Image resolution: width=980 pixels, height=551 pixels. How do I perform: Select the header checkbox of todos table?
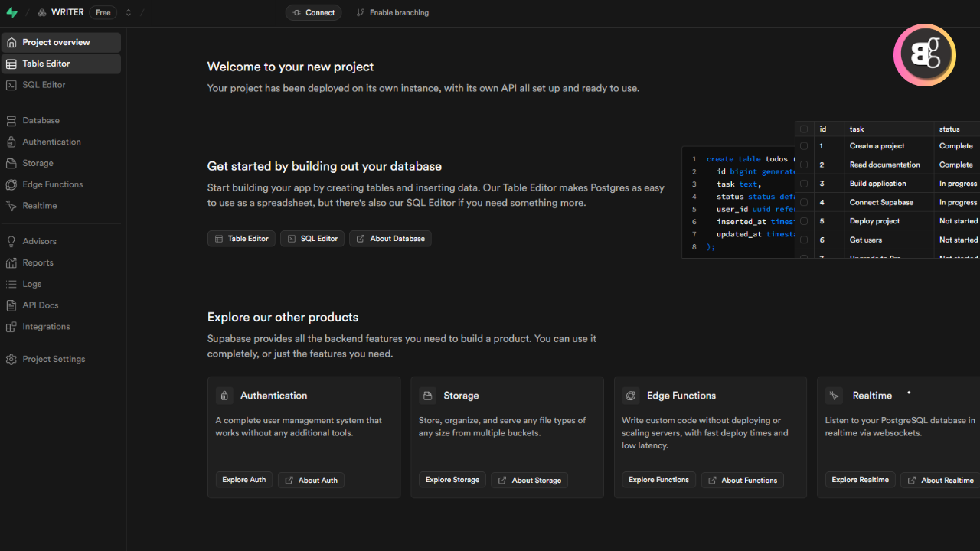tap(804, 129)
